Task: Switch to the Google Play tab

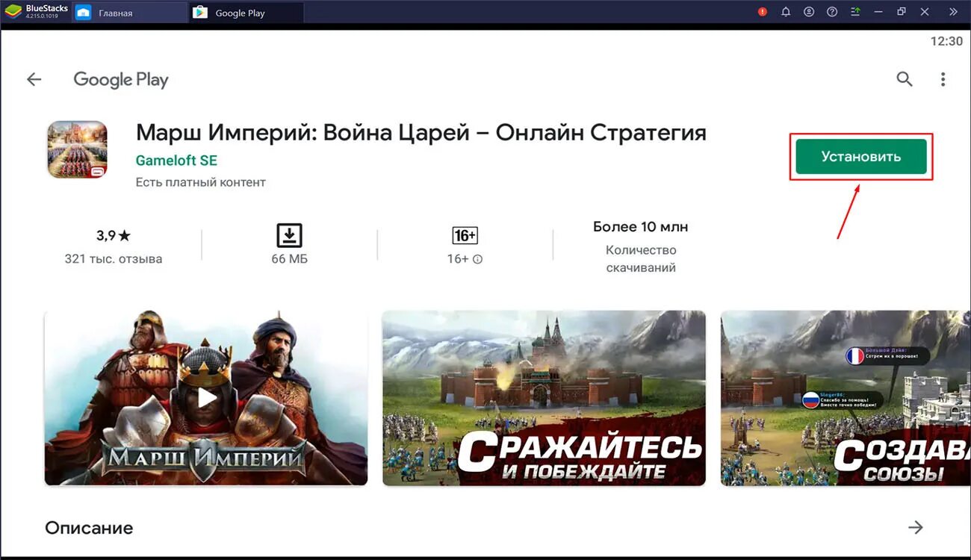Action: coord(246,13)
